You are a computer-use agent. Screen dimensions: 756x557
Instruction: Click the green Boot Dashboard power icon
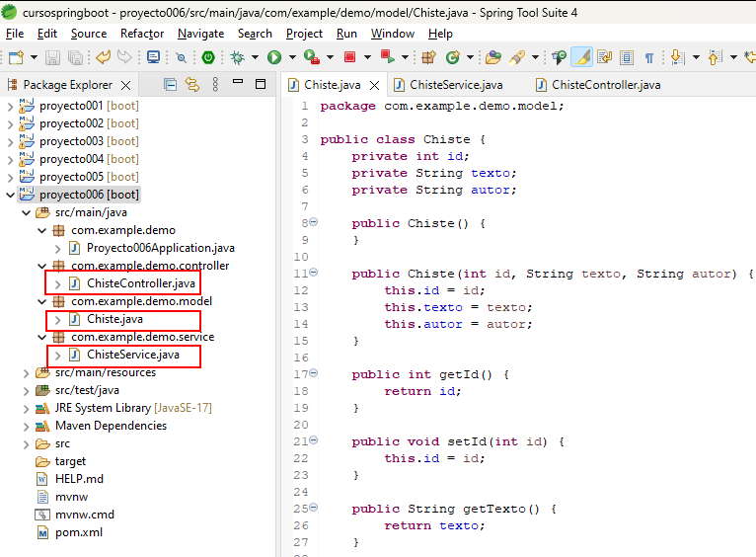(208, 58)
